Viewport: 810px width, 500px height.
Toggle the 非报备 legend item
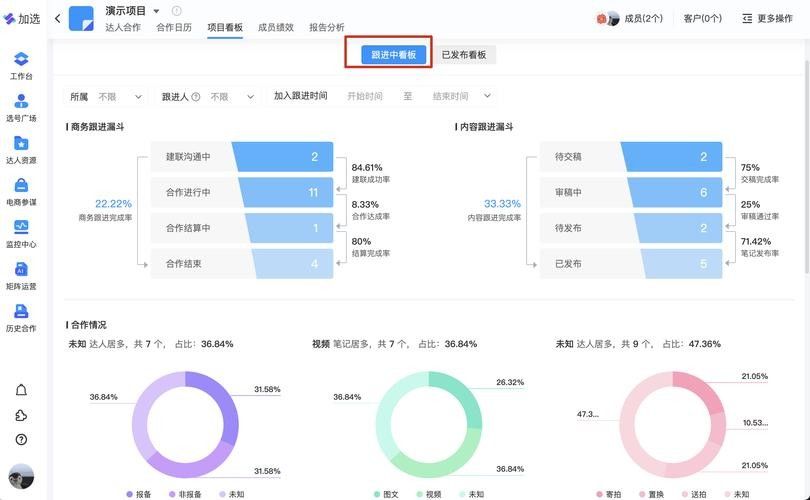click(x=185, y=494)
